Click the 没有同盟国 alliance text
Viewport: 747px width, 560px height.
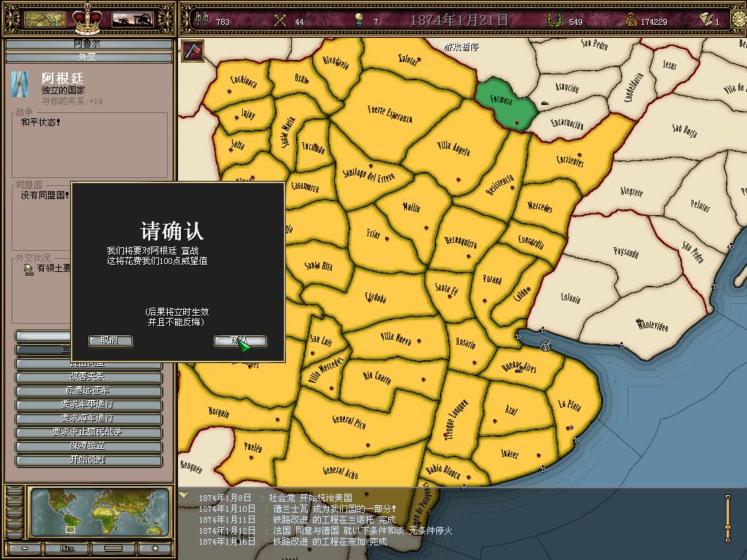point(44,195)
